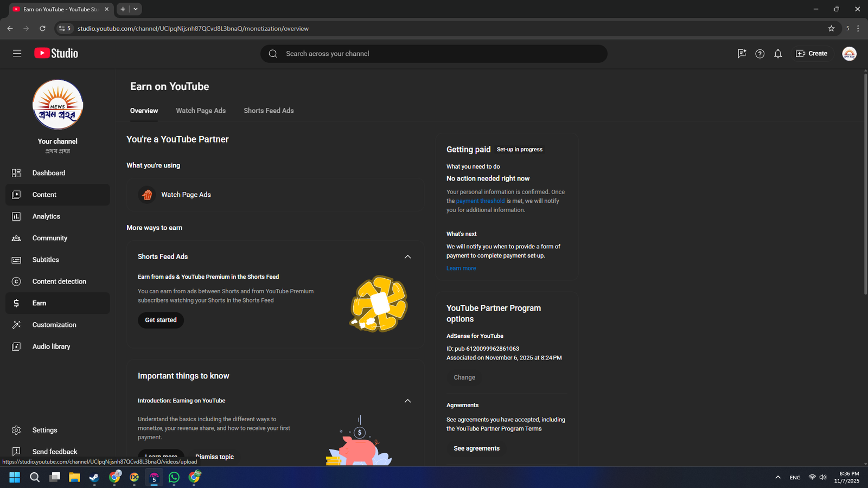Switch to the Overview tab
Viewport: 868px width, 488px height.
pos(144,111)
